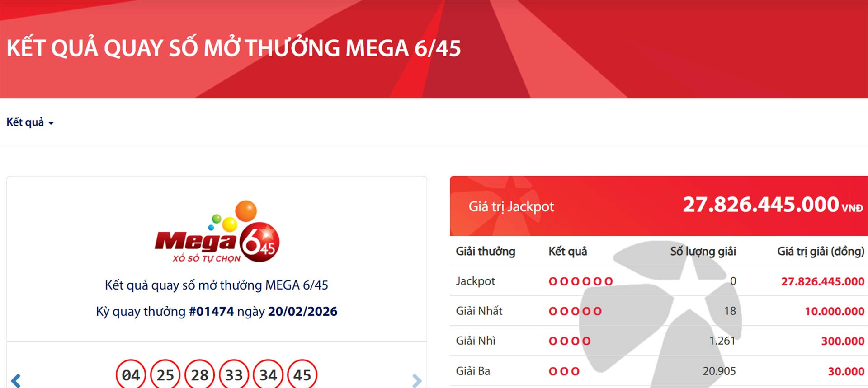This screenshot has height=388, width=868.
Task: Click the page title heading MEGA 6/45
Action: click(234, 48)
